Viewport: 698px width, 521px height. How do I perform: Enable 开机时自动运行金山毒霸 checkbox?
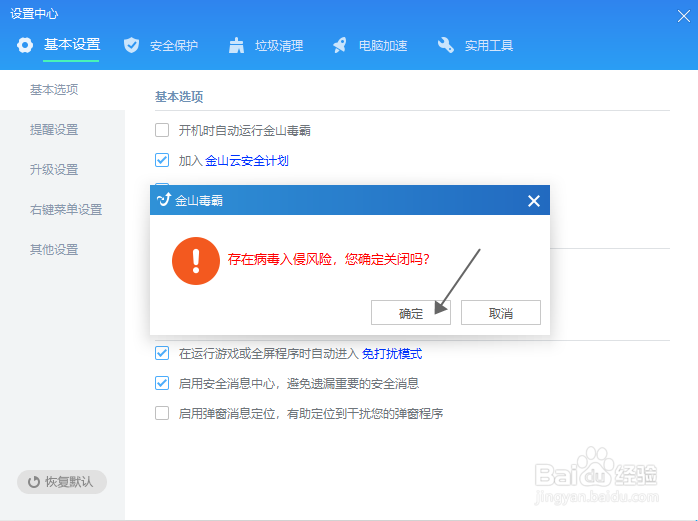tap(162, 130)
